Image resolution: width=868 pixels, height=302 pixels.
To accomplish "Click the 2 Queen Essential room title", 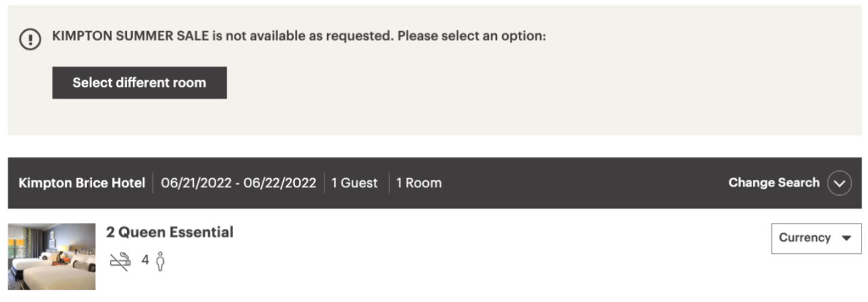I will pyautogui.click(x=170, y=232).
